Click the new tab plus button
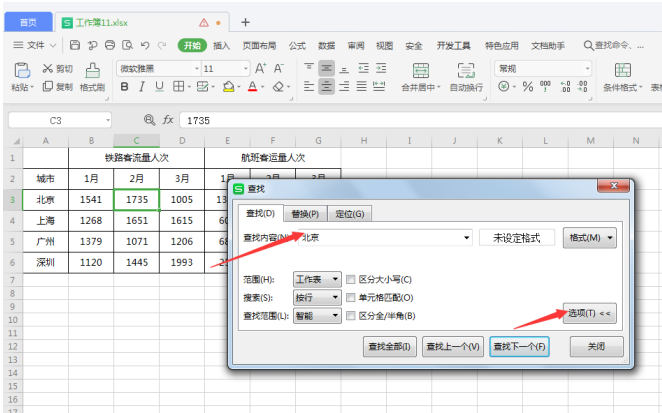Screen dimensions: 662x413 point(245,22)
